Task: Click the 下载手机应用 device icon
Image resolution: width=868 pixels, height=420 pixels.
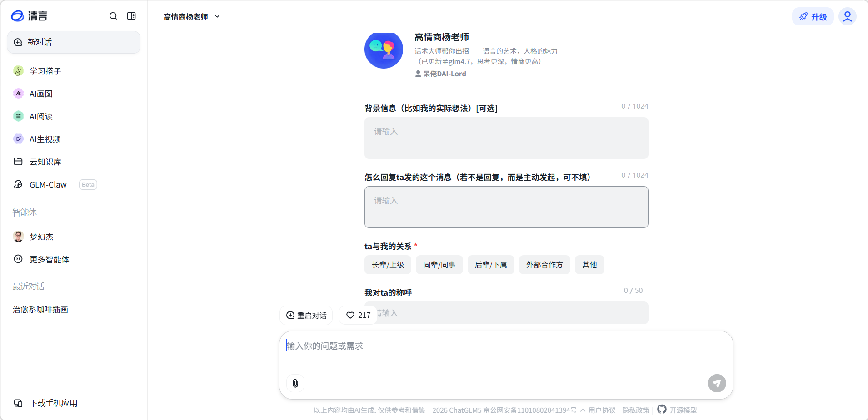Action: (x=18, y=403)
